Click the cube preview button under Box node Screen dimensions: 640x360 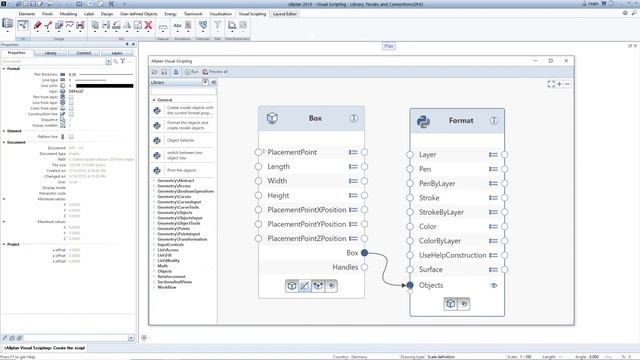[x=292, y=286]
